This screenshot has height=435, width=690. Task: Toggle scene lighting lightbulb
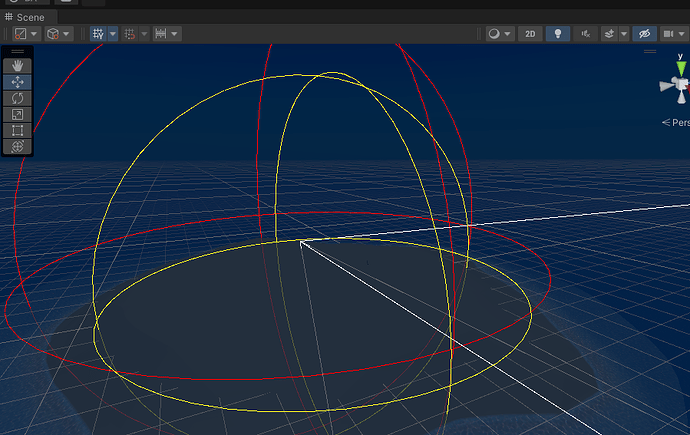(558, 34)
